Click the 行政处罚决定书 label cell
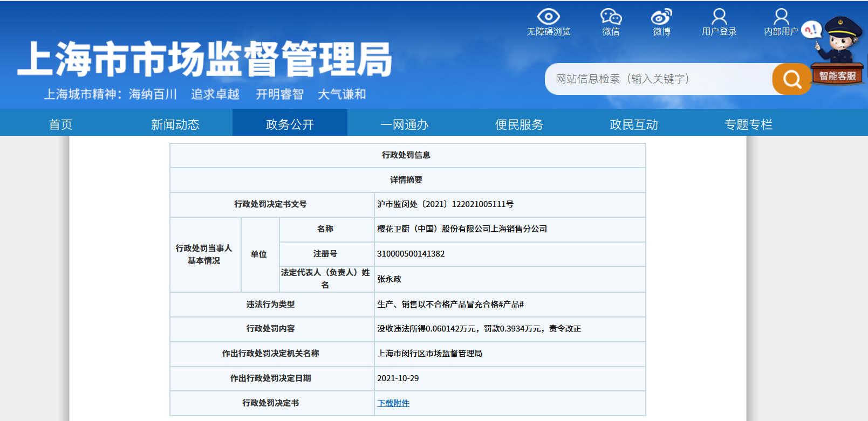Image resolution: width=868 pixels, height=421 pixels. coord(271,403)
